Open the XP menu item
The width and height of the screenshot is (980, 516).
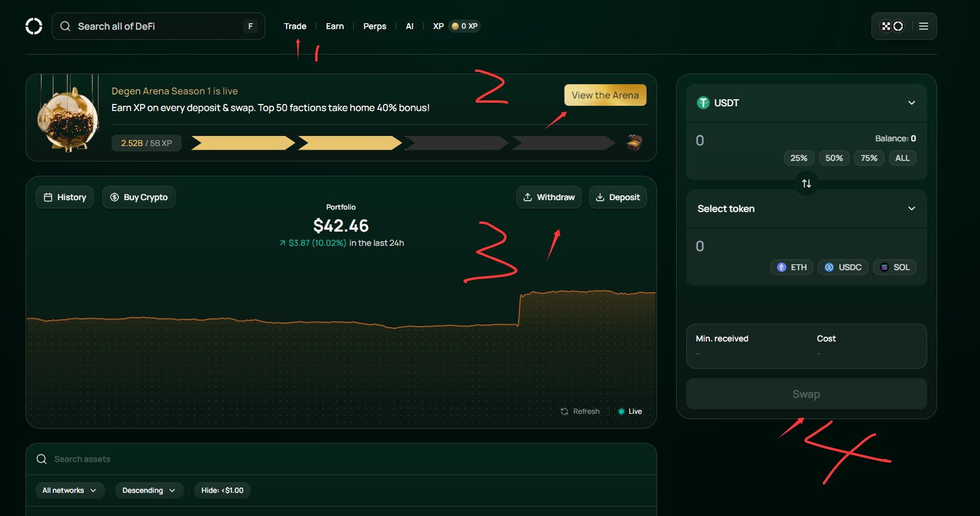(x=439, y=26)
